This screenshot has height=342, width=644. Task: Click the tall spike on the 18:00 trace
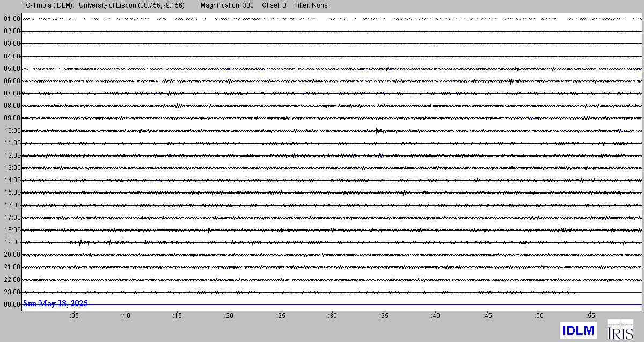click(559, 230)
